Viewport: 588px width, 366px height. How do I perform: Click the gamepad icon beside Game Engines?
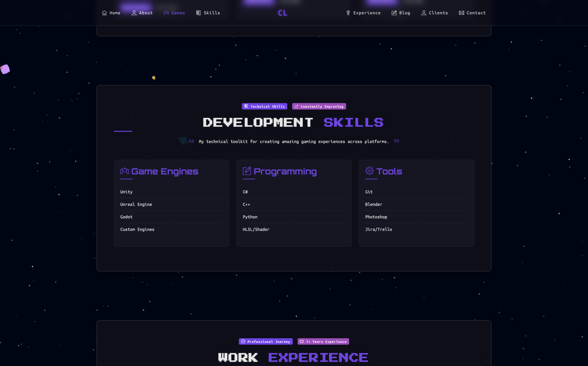[125, 171]
